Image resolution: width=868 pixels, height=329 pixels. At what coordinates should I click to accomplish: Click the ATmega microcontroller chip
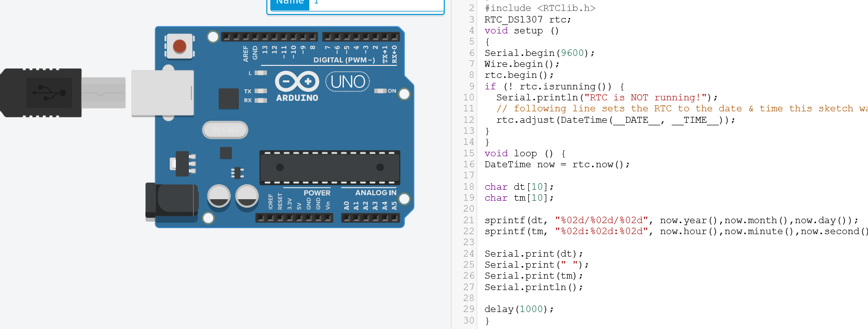tap(330, 168)
